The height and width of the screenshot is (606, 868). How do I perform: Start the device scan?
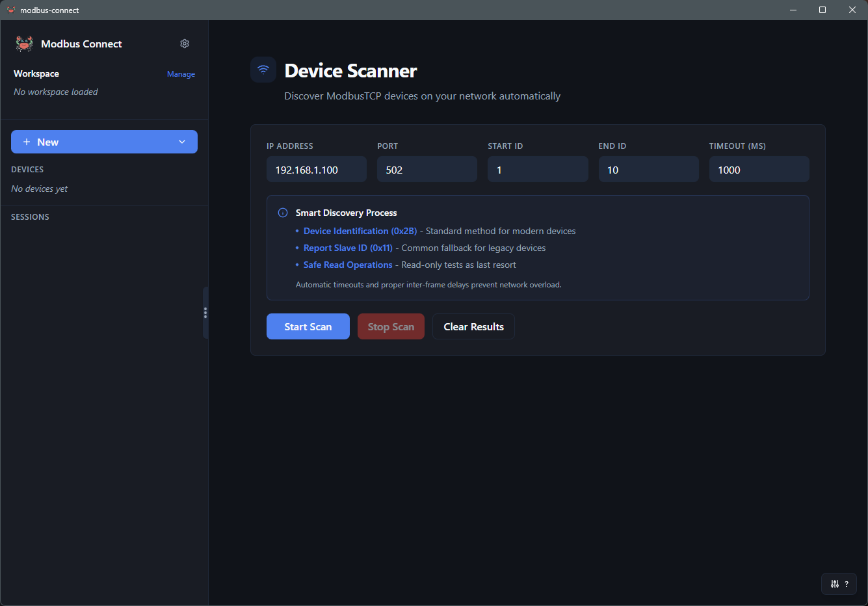click(x=308, y=326)
